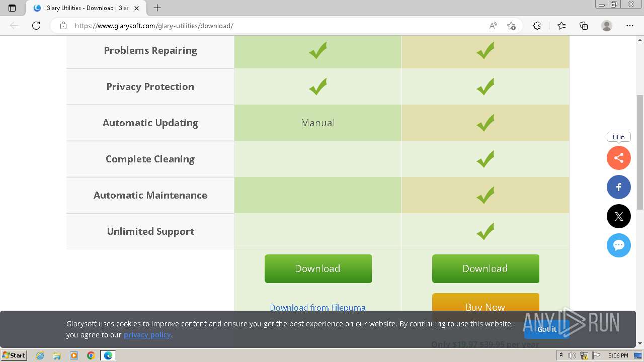The width and height of the screenshot is (644, 362).
Task: Share page via X (Twitter) icon
Action: pyautogui.click(x=619, y=216)
